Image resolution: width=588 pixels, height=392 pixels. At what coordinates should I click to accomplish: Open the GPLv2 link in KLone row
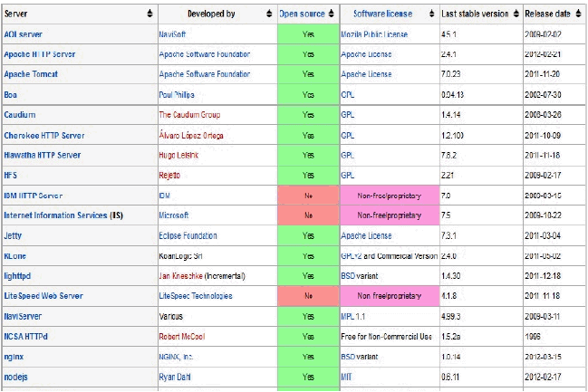(351, 256)
